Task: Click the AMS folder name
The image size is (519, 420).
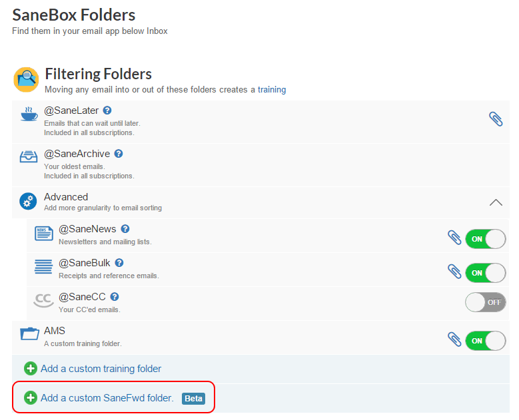Action: pos(55,331)
